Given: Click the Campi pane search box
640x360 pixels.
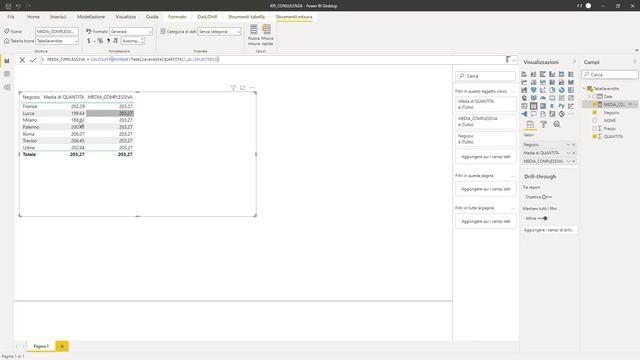Looking at the screenshot, I should point(610,75).
